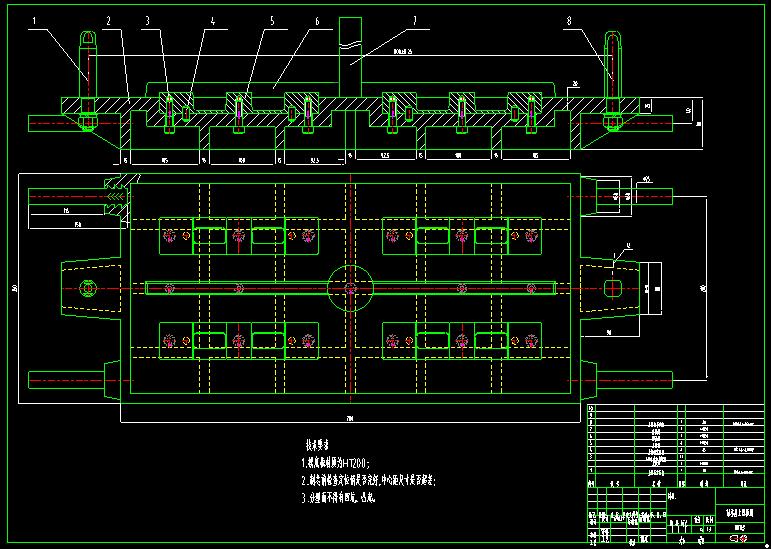Select the technical requirements heading text

click(317, 445)
